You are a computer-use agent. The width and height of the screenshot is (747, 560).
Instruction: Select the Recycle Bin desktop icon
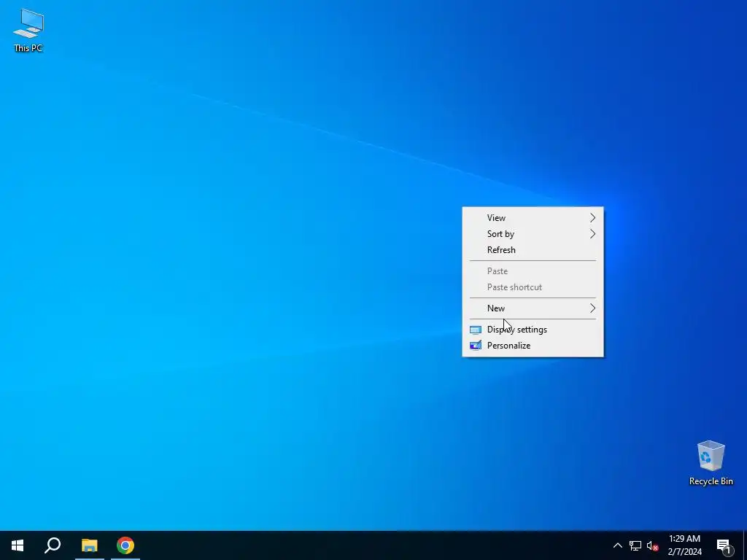tap(711, 463)
